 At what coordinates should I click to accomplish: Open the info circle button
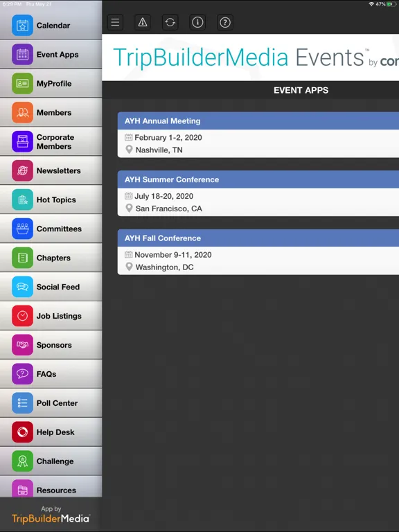pyautogui.click(x=197, y=22)
